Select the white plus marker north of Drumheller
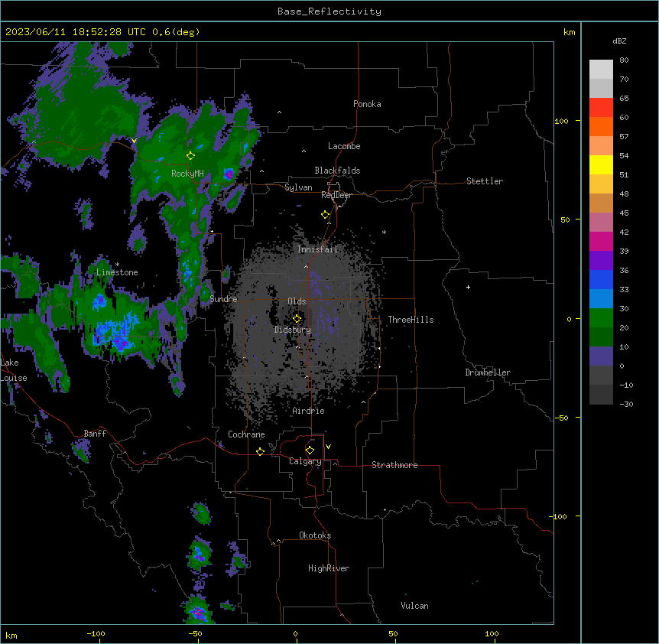 468,287
